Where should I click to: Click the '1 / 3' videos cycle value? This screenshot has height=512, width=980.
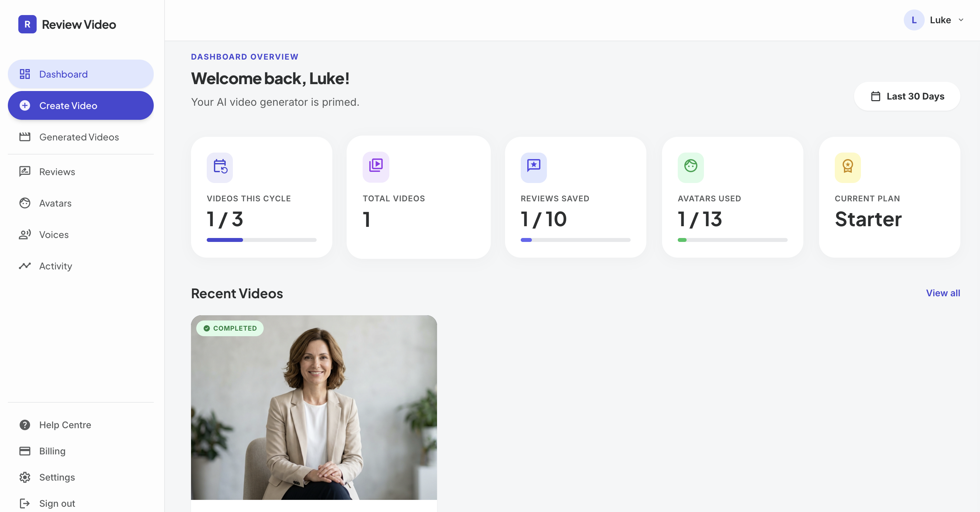click(225, 219)
